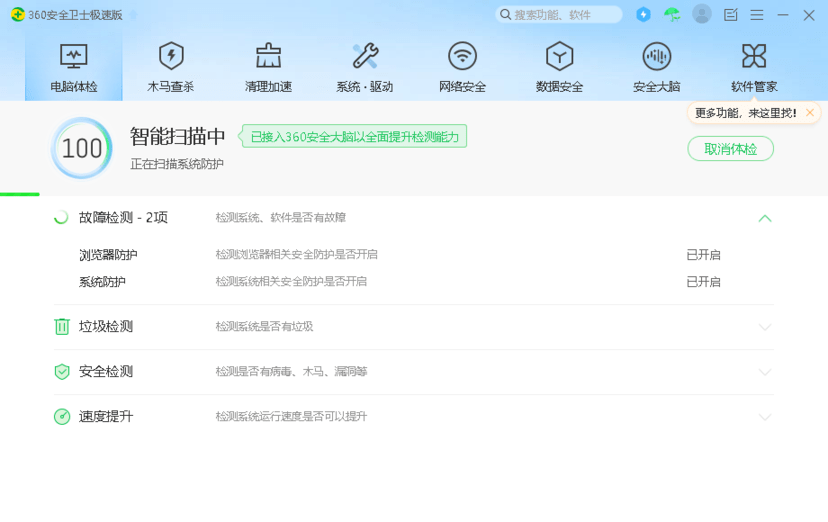Focus the 搜索功能、软件 search box
The height and width of the screenshot is (522, 828).
point(559,14)
